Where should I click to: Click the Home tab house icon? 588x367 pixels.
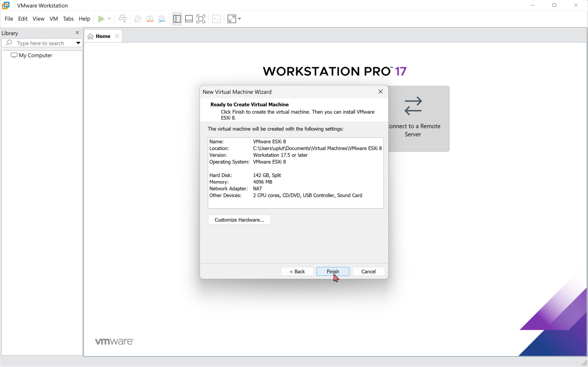pyautogui.click(x=90, y=36)
